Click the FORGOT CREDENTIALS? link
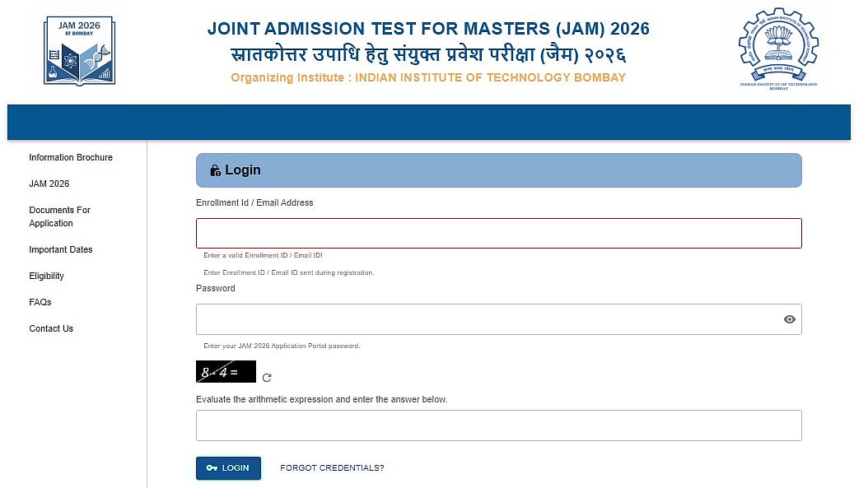Viewport: 868px width, 488px height. [x=332, y=468]
